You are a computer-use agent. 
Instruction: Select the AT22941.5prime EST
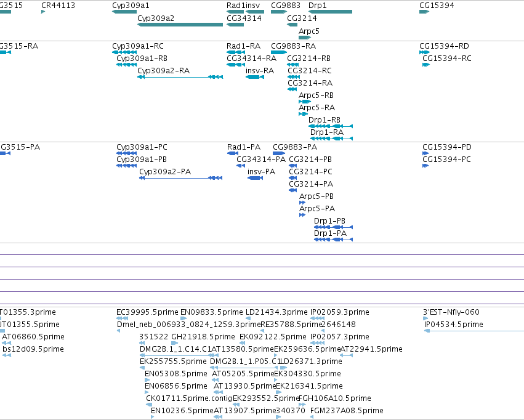point(347,355)
